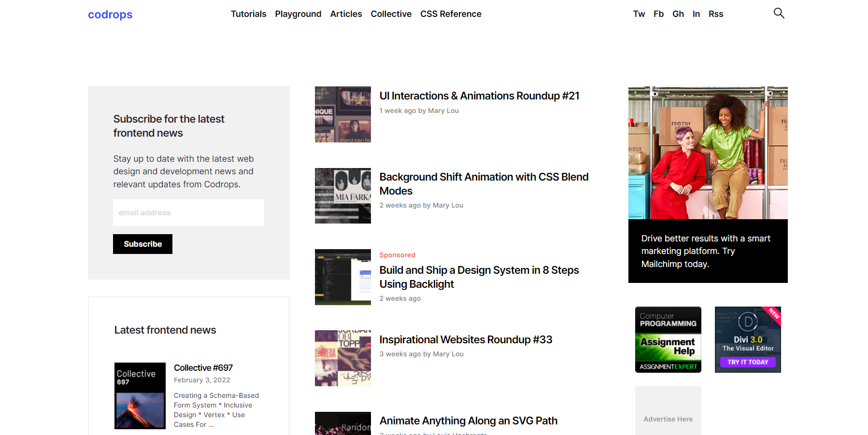Focus the email address input field
The width and height of the screenshot is (868, 435).
point(188,212)
